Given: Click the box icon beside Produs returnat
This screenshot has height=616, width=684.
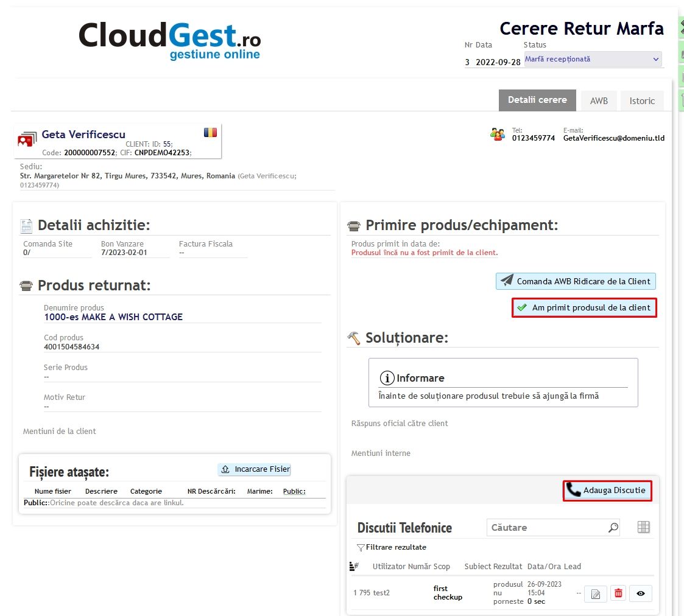Looking at the screenshot, I should pyautogui.click(x=26, y=286).
